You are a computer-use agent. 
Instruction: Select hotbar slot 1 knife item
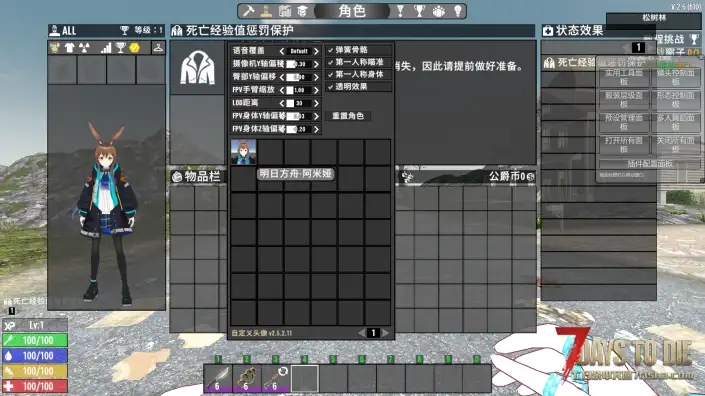click(x=218, y=378)
